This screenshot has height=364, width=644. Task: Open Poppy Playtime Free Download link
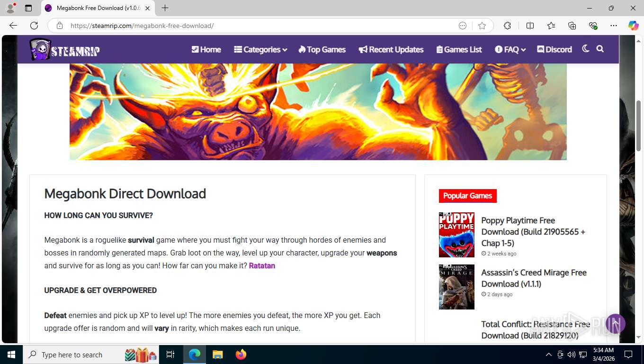533,232
